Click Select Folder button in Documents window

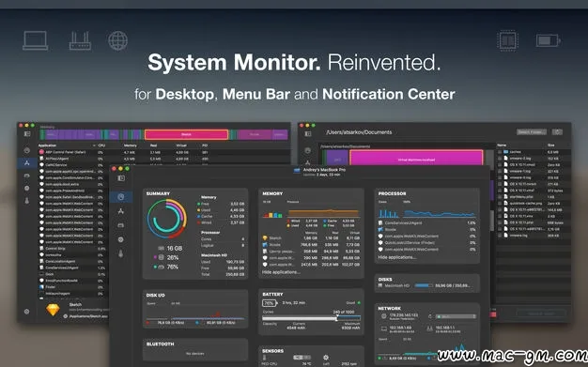532,132
